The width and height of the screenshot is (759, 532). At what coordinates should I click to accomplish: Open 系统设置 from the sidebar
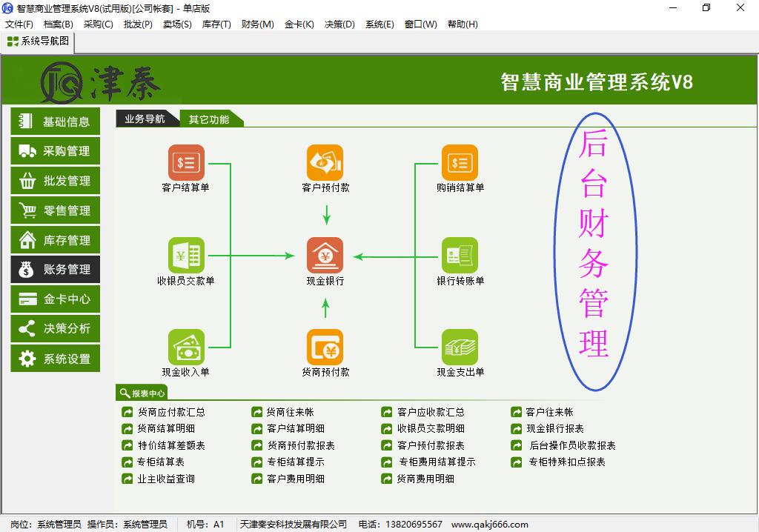56,359
